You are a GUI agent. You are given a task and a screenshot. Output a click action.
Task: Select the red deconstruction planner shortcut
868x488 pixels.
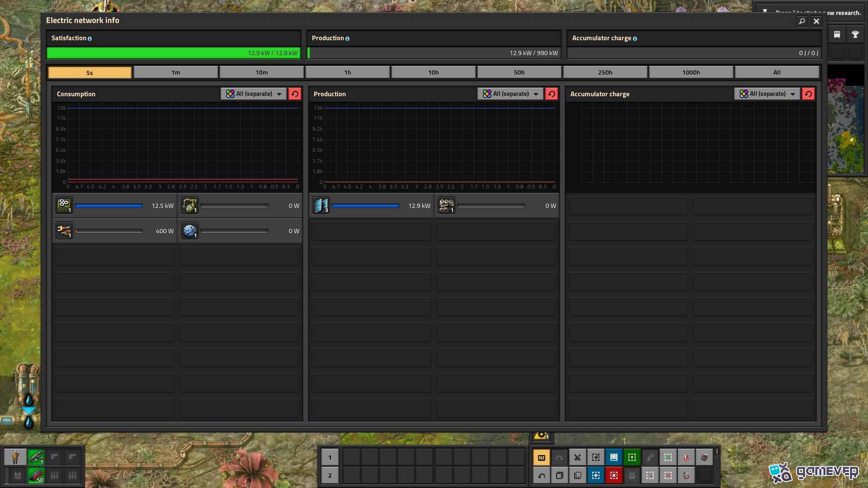click(613, 475)
